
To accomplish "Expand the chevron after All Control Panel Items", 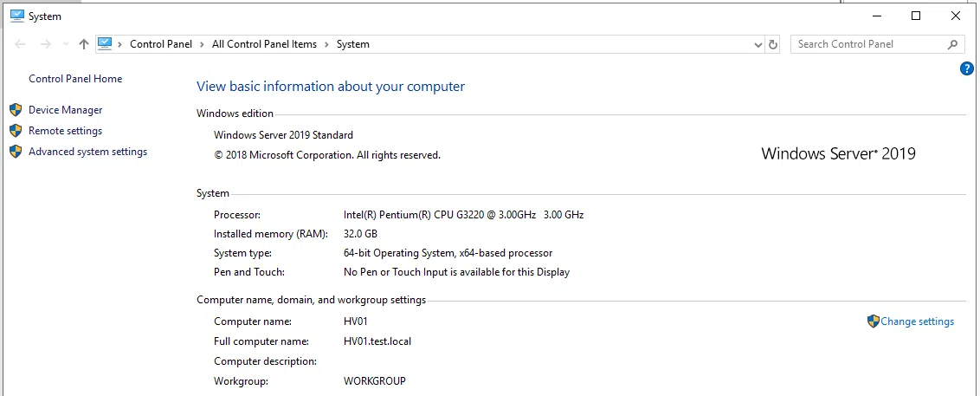I will pyautogui.click(x=326, y=44).
